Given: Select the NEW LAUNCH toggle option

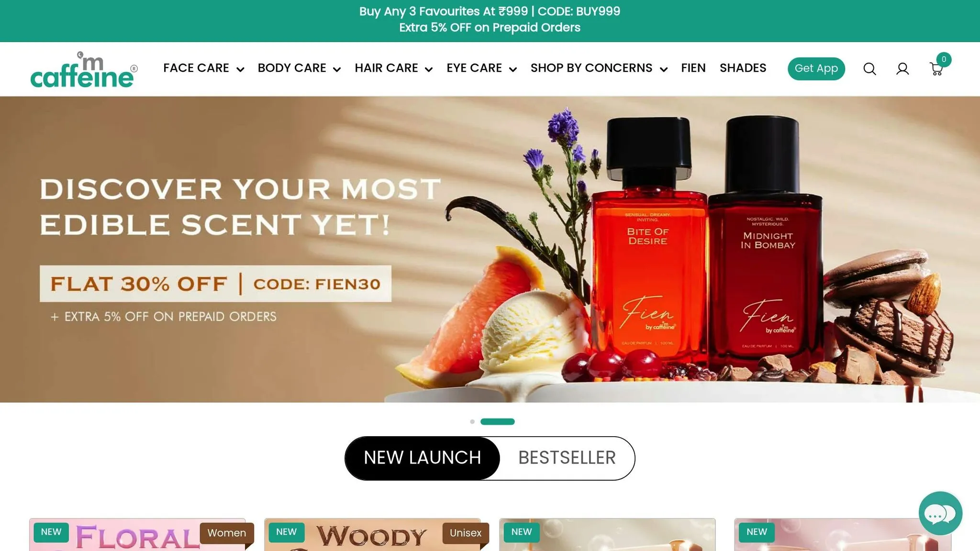Looking at the screenshot, I should [423, 458].
